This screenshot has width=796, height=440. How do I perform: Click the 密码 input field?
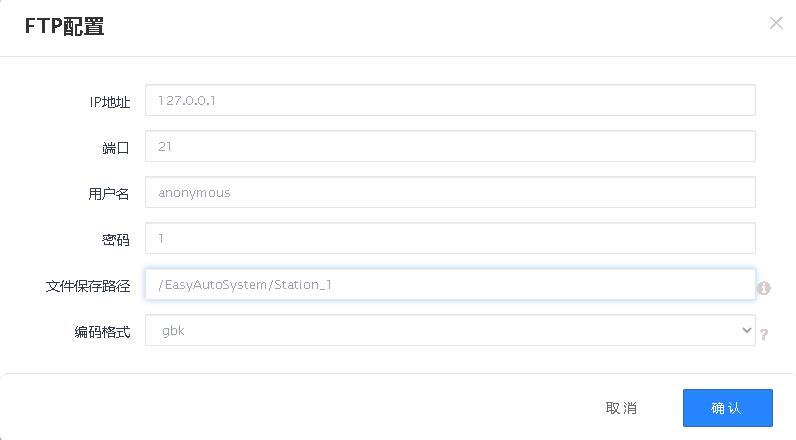[450, 238]
